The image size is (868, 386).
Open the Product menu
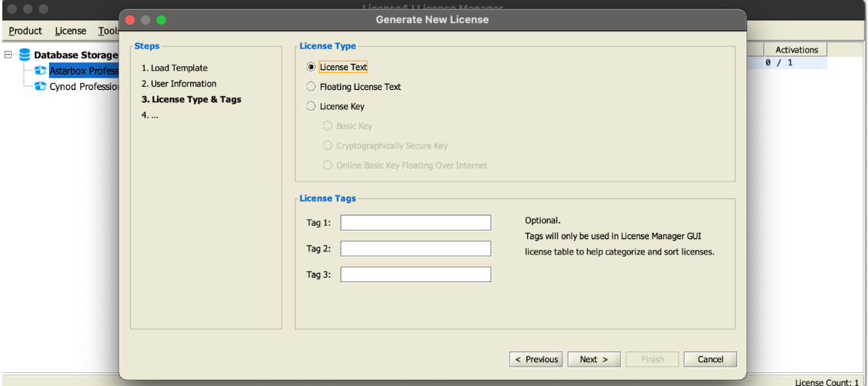click(x=25, y=31)
